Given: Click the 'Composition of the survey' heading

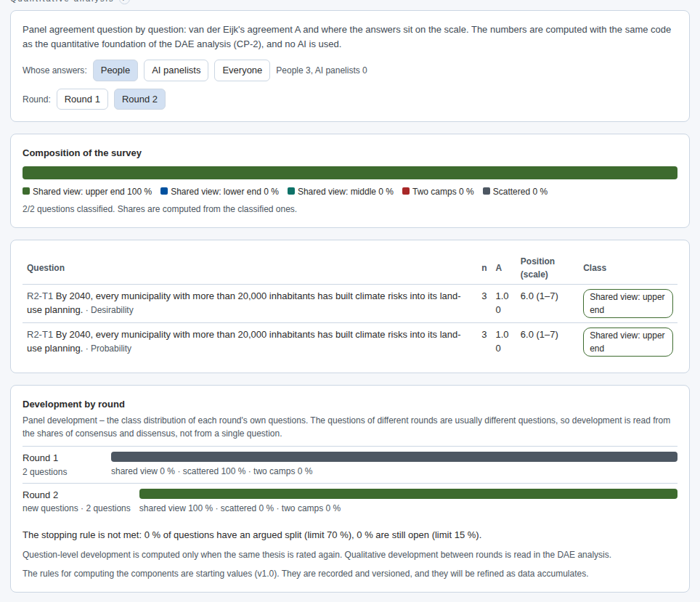Looking at the screenshot, I should point(82,152).
